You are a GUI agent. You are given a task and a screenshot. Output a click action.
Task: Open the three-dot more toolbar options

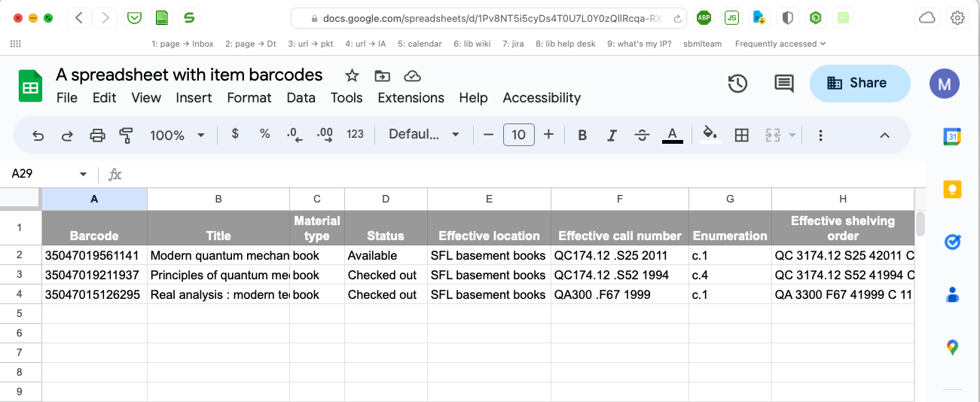click(x=820, y=136)
